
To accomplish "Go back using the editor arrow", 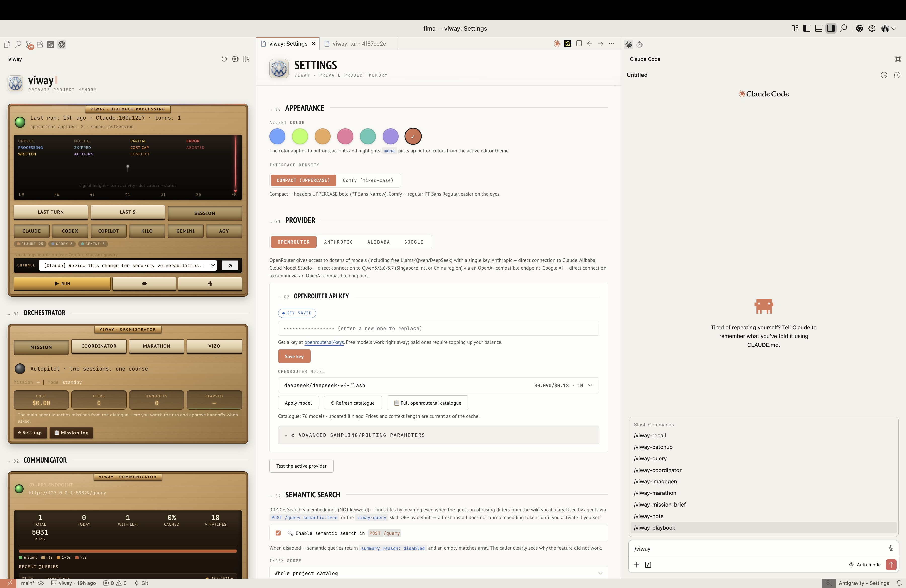I will tap(590, 44).
